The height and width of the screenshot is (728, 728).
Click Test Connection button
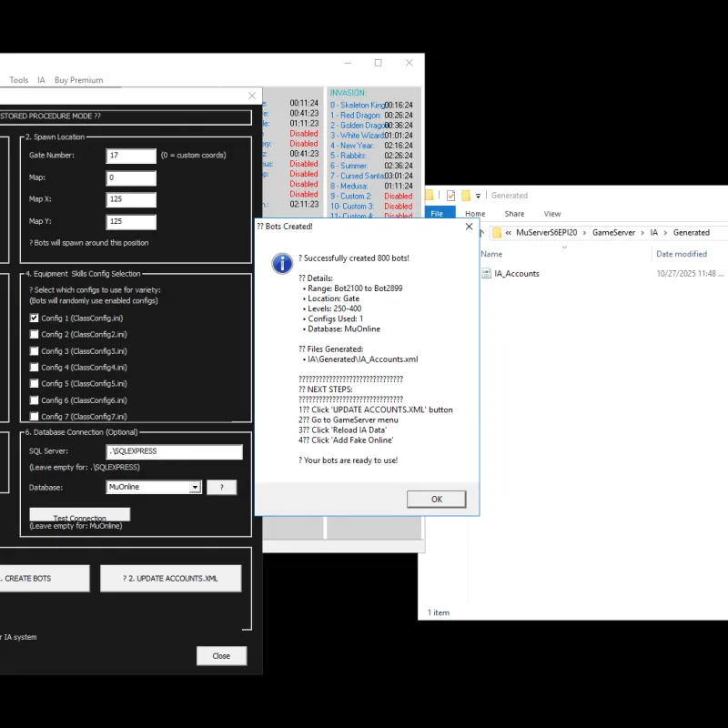tap(79, 514)
